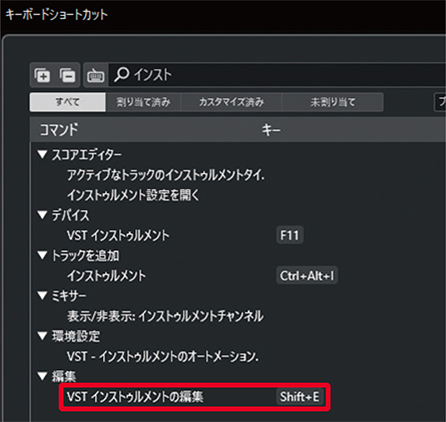Select インストゥルメント command under トラックを追加
Image resolution: width=446 pixels, height=422 pixels.
point(106,276)
